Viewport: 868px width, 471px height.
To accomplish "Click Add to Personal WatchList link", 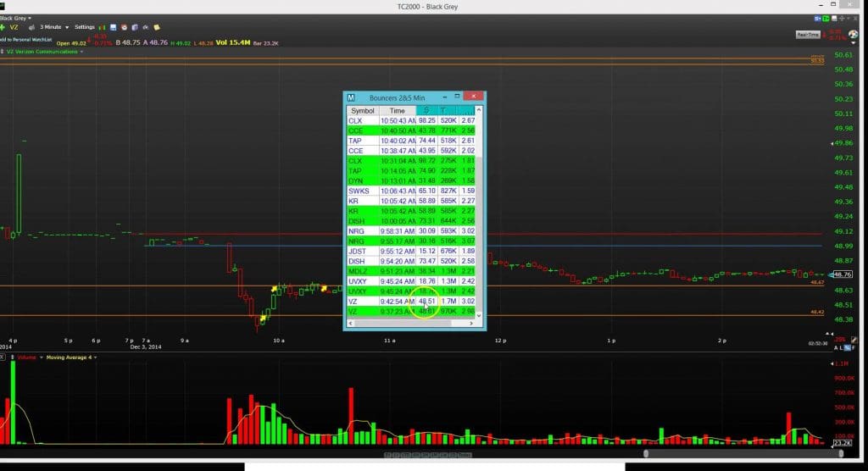I will (x=26, y=40).
